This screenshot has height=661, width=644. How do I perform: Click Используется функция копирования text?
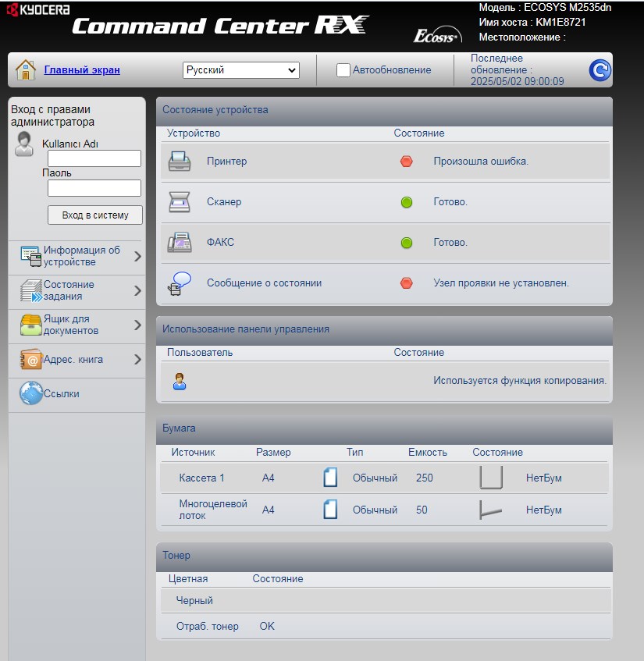tap(520, 381)
